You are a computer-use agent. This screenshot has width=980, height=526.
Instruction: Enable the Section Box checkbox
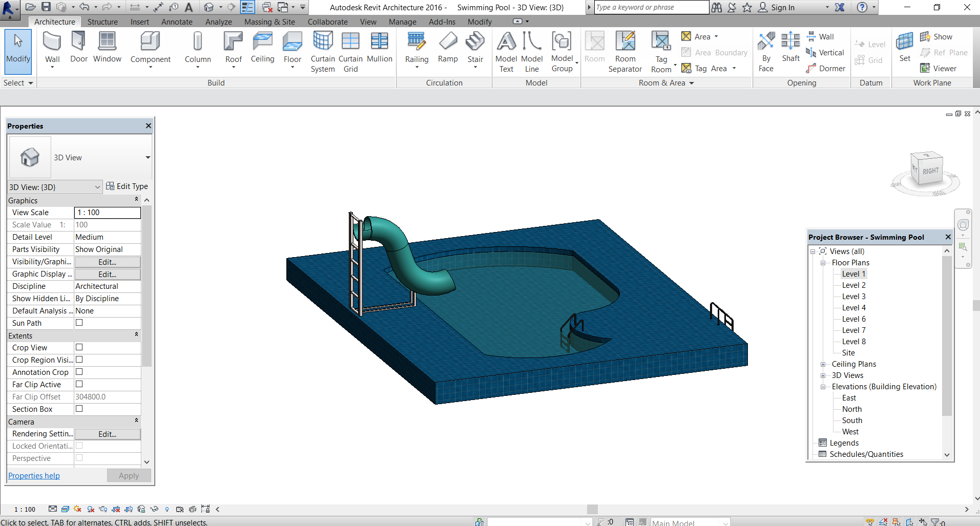click(79, 409)
